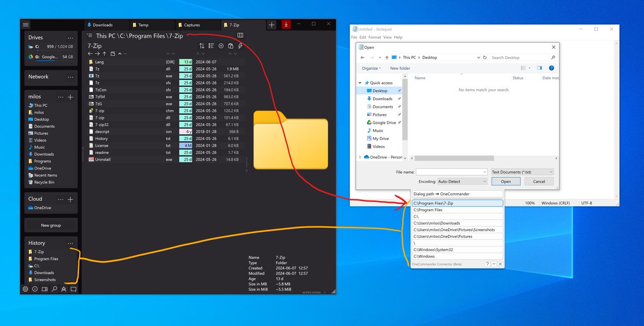Switch to the Downloads tab
Image resolution: width=644 pixels, height=326 pixels.
107,25
